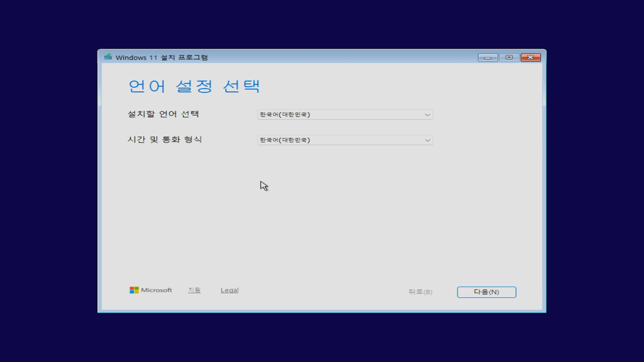
Task: Click the title bar text Windows 11 설치 프로그램
Action: [162, 57]
